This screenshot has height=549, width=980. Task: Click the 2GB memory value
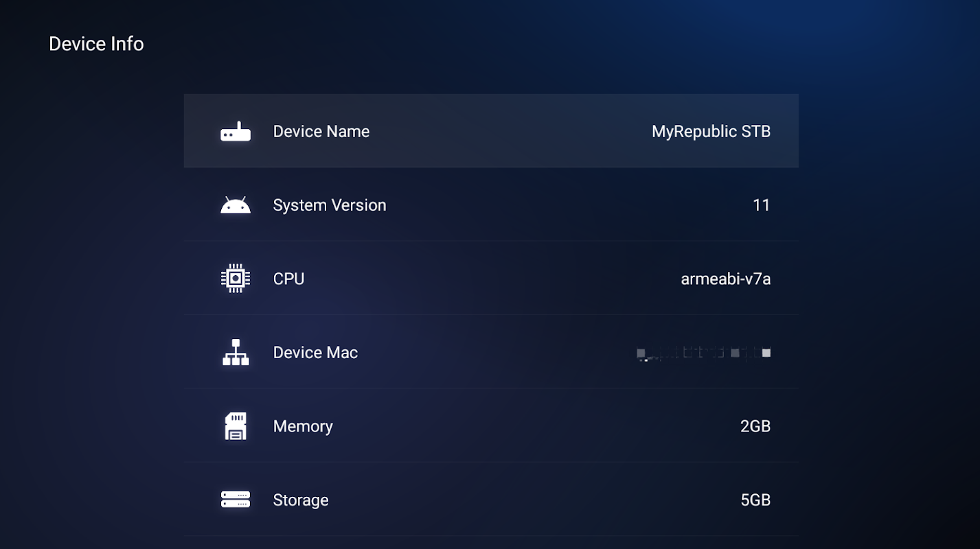755,426
